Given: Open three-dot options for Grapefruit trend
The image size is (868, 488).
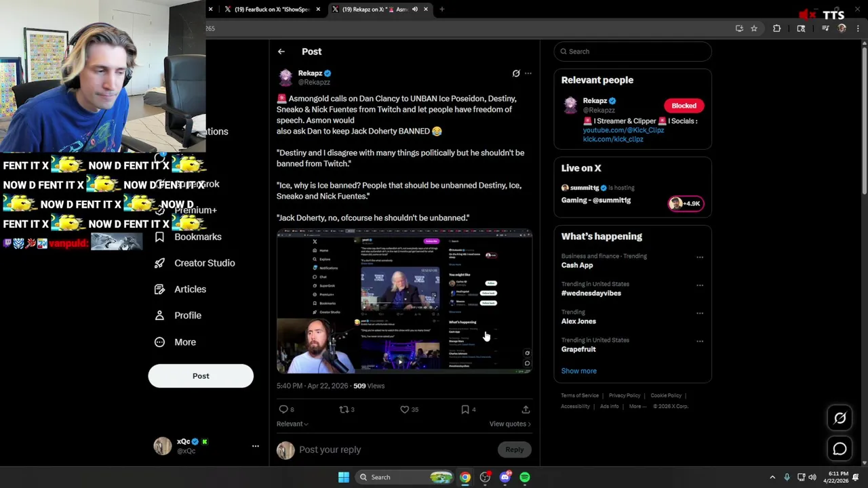Looking at the screenshot, I should point(700,341).
